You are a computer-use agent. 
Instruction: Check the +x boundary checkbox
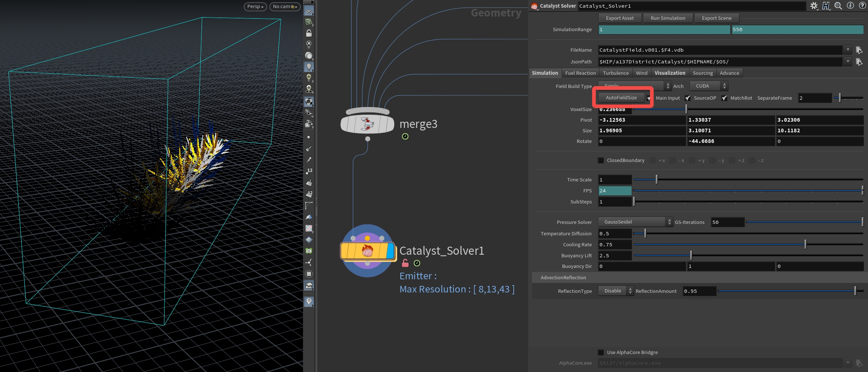(652, 161)
